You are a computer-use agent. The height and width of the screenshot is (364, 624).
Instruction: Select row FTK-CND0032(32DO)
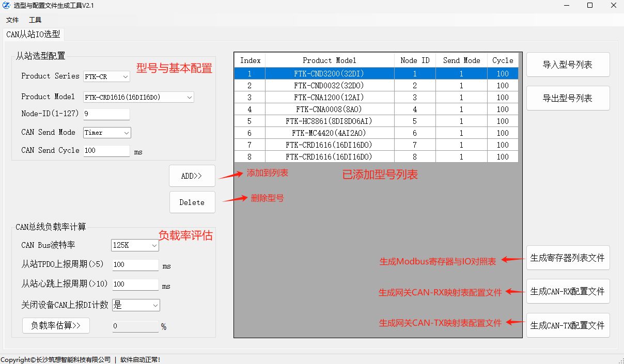click(376, 86)
